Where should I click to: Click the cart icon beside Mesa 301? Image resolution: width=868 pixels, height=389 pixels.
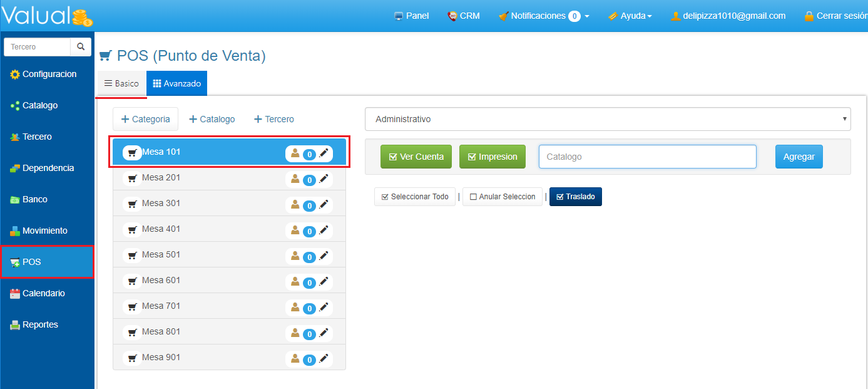132,204
